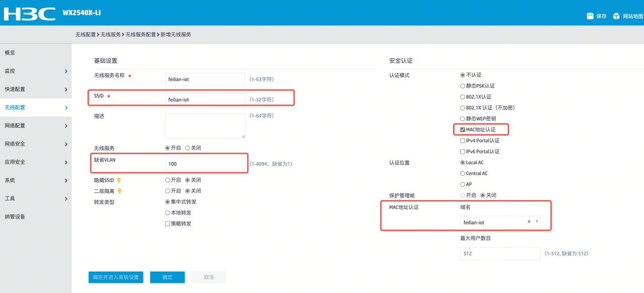Select 802.1X认证 radio option
This screenshot has height=293, width=644.
[462, 97]
